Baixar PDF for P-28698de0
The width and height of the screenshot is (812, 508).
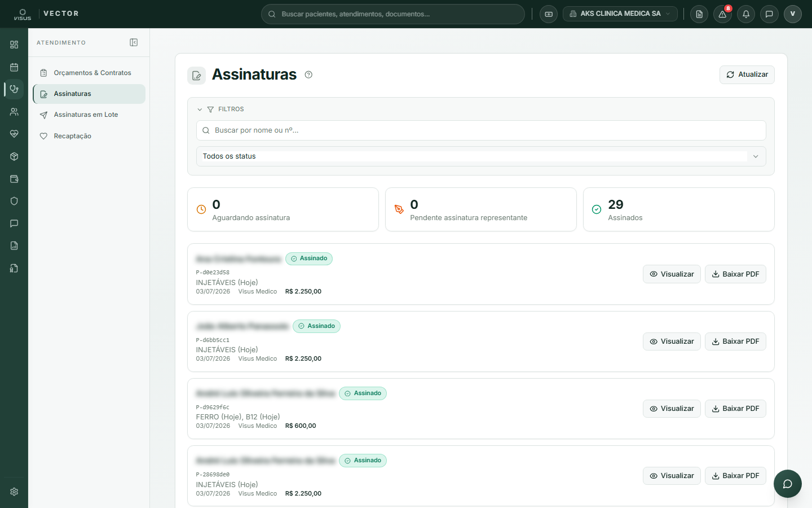[735, 476]
